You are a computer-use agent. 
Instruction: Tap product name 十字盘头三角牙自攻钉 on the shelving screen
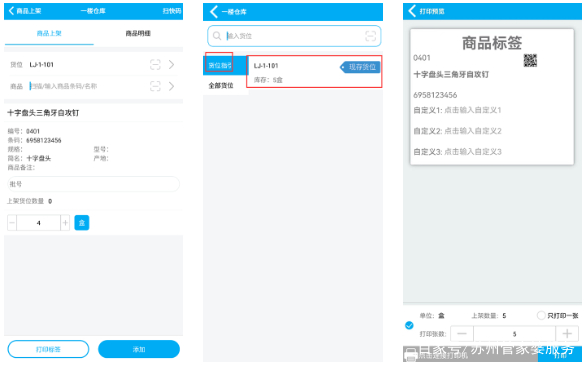[43, 113]
